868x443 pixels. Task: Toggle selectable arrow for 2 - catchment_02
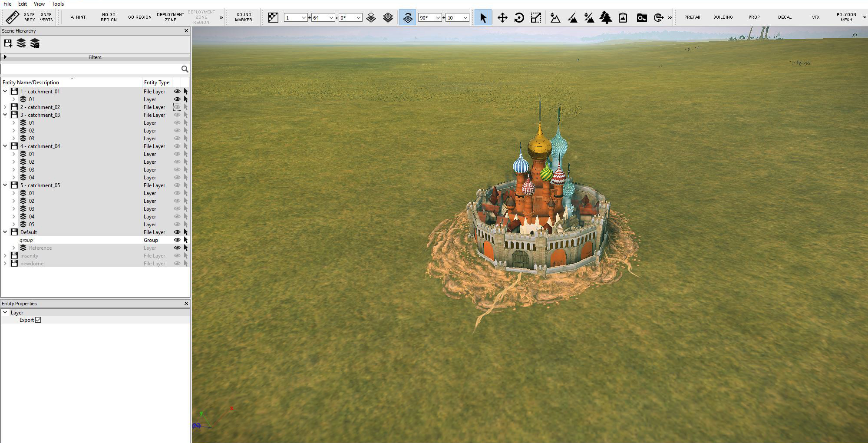click(186, 107)
